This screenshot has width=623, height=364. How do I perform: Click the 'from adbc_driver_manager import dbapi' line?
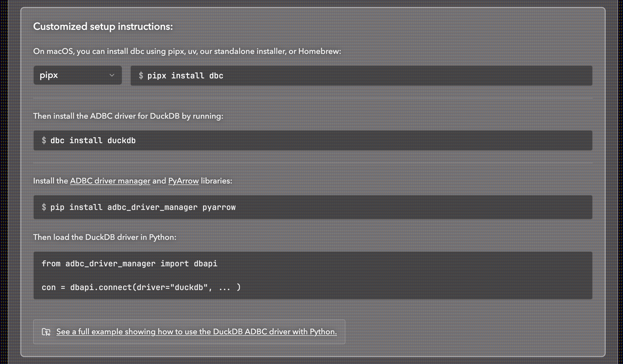(x=129, y=264)
